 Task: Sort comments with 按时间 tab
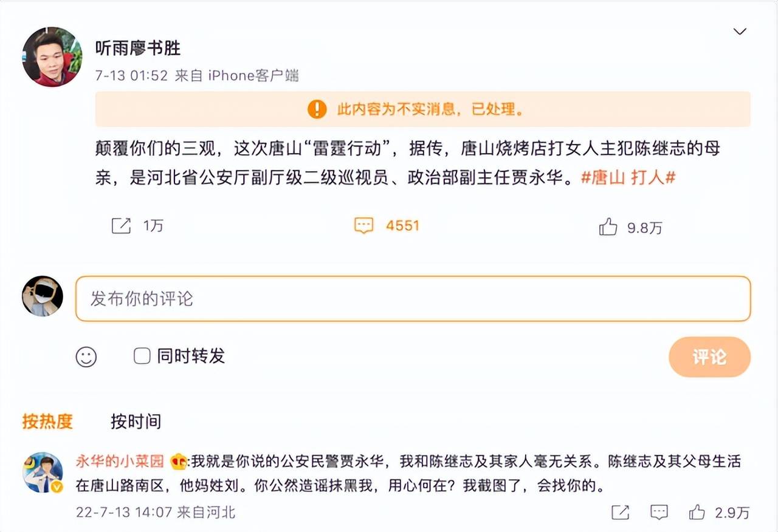click(x=136, y=421)
